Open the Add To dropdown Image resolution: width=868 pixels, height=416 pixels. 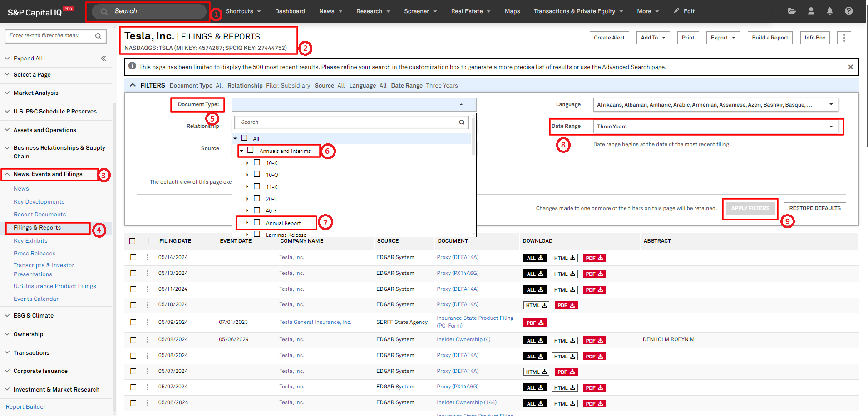pyautogui.click(x=653, y=38)
